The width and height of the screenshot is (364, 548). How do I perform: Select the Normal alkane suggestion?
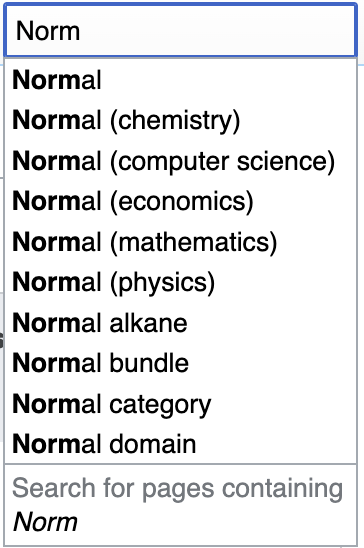[181, 323]
